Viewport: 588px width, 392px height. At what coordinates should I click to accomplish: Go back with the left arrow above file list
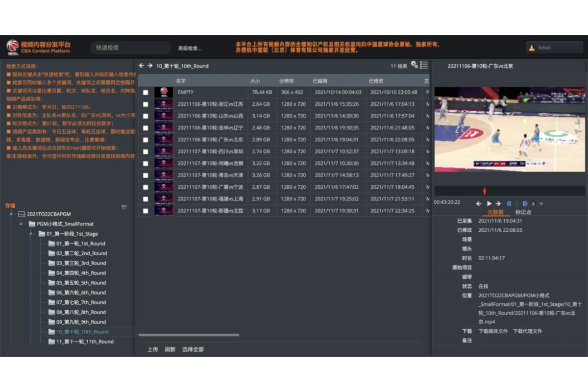[142, 66]
